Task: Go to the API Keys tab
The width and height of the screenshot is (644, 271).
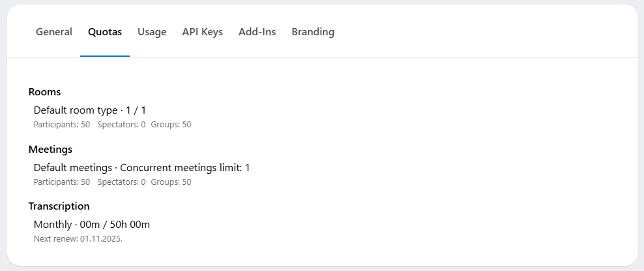Action: (203, 32)
